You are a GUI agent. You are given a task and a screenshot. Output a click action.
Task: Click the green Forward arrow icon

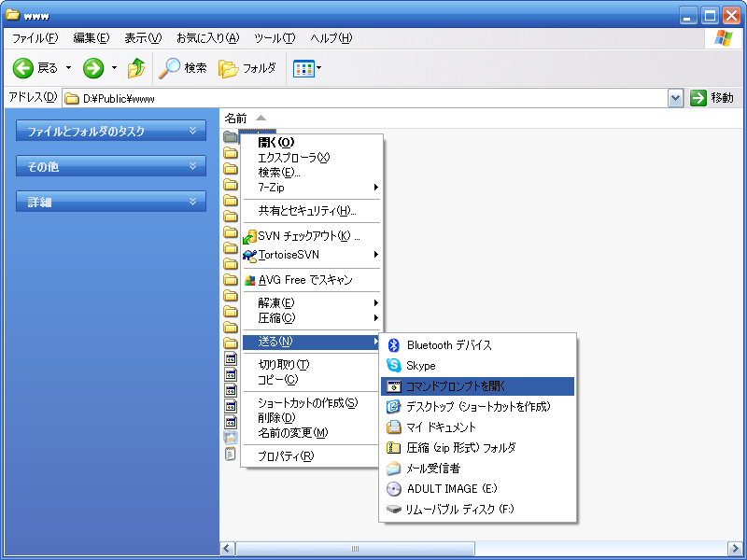[93, 68]
